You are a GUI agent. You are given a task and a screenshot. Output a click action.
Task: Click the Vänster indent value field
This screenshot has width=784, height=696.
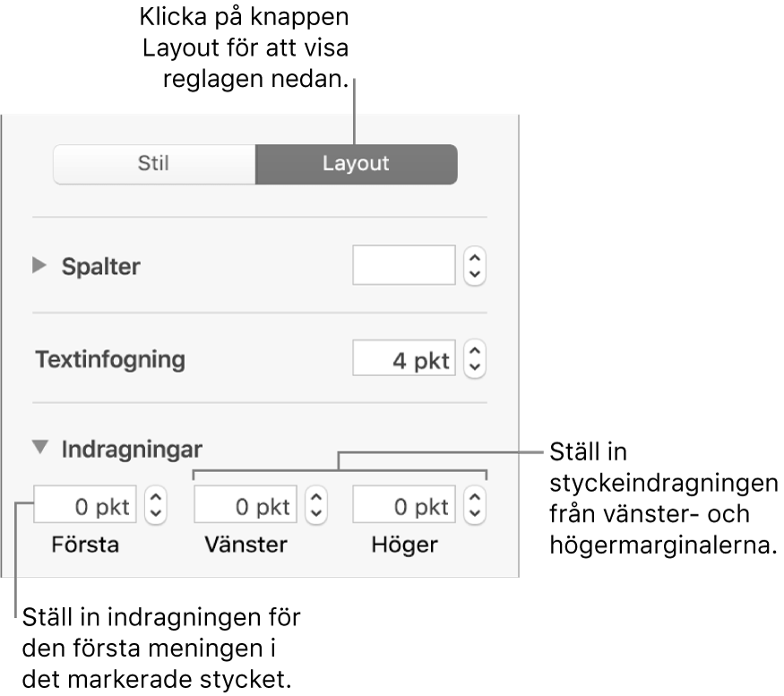tap(245, 506)
